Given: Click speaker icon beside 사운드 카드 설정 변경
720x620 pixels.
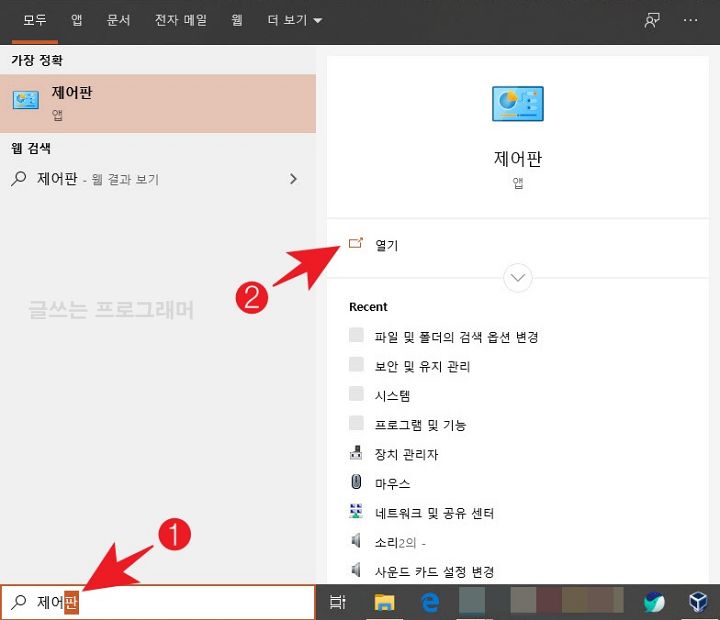Looking at the screenshot, I should pyautogui.click(x=356, y=570).
